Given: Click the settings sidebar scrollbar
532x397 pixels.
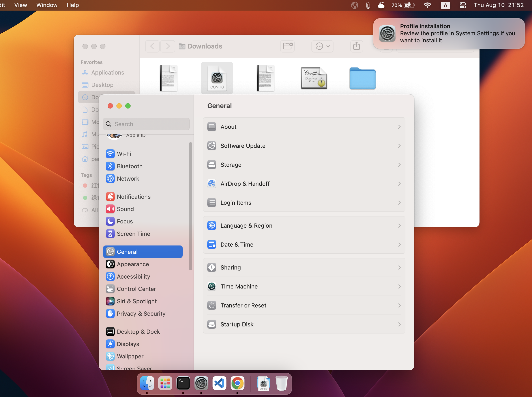Looking at the screenshot, I should (191, 206).
